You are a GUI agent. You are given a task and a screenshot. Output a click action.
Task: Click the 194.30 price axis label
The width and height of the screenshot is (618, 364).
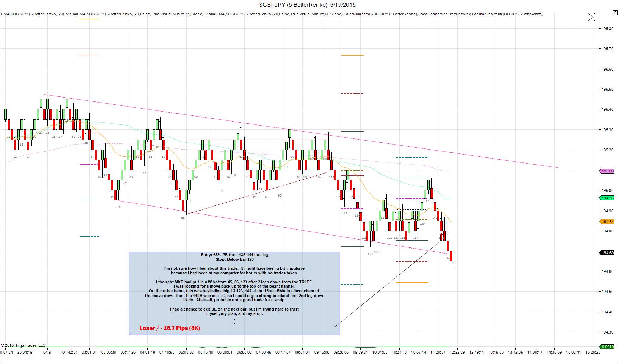tap(607, 332)
